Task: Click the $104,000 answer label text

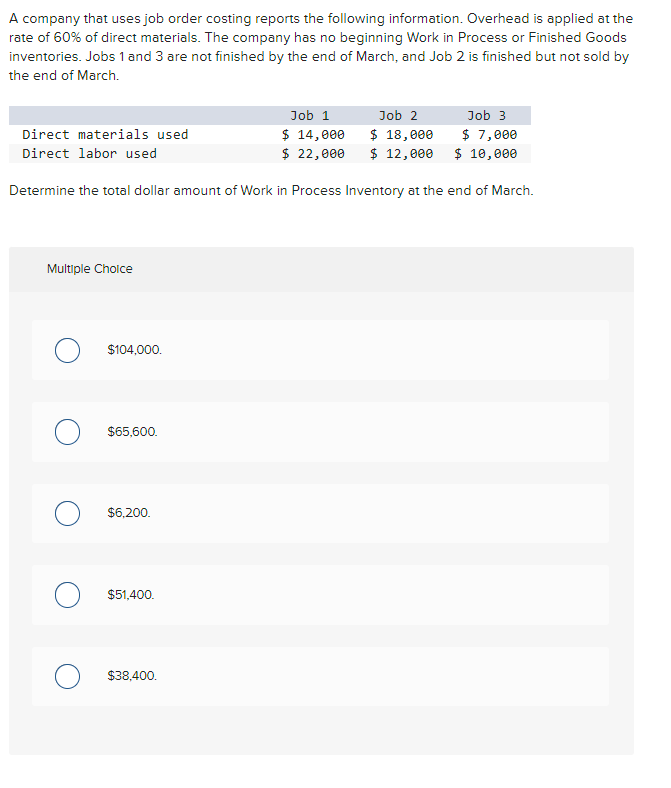Action: tap(135, 350)
